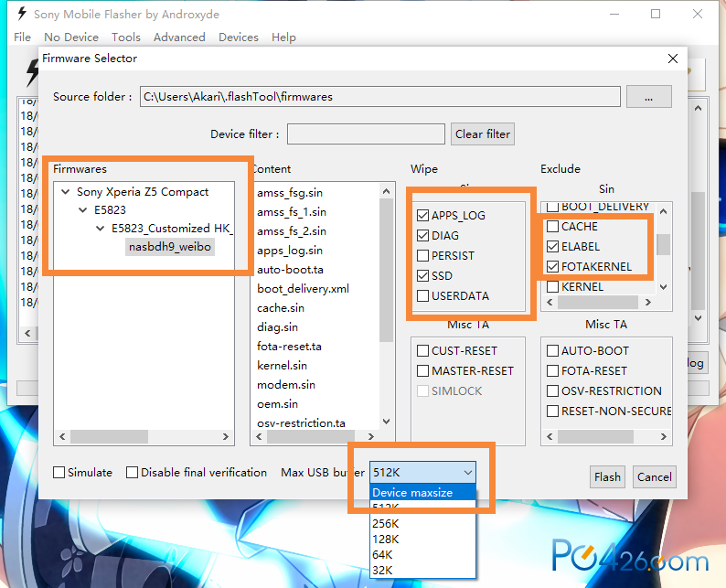Select boot_delivery.xml in Content list
Image resolution: width=726 pixels, height=588 pixels.
coord(304,289)
